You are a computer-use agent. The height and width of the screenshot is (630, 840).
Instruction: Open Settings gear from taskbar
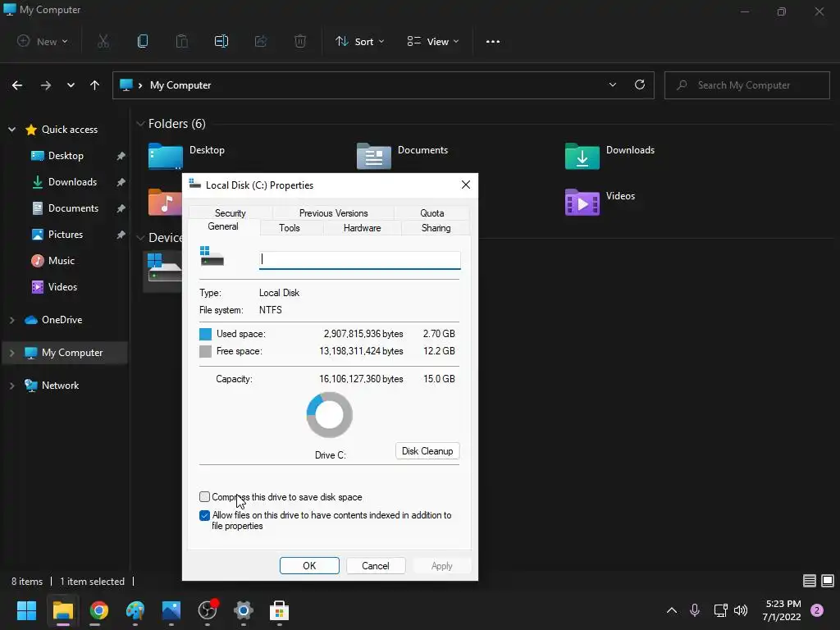coord(243,610)
